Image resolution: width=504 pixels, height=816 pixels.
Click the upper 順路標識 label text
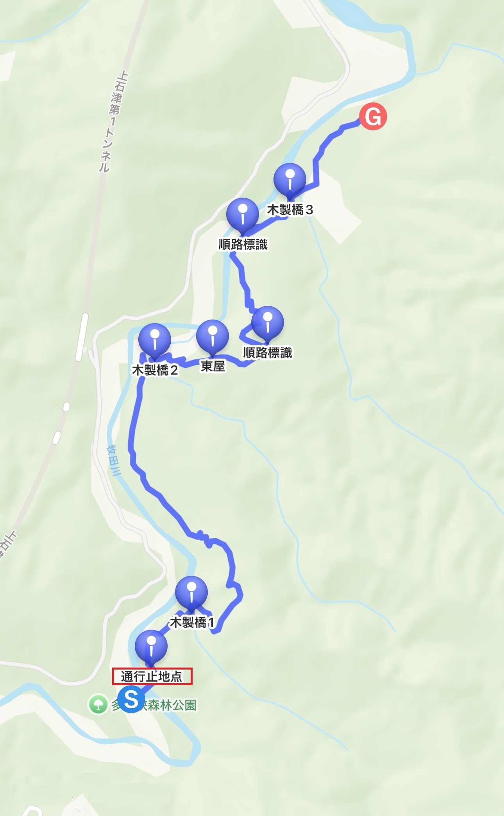pos(243,245)
